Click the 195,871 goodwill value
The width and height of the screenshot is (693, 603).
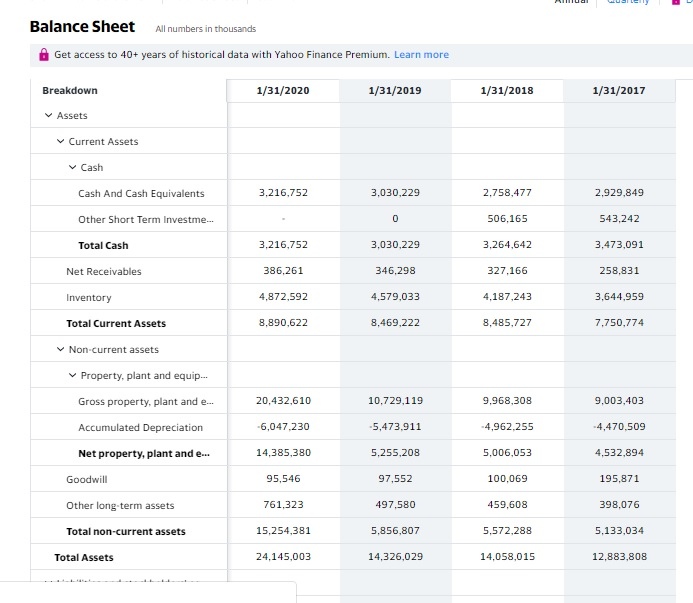[x=619, y=479]
